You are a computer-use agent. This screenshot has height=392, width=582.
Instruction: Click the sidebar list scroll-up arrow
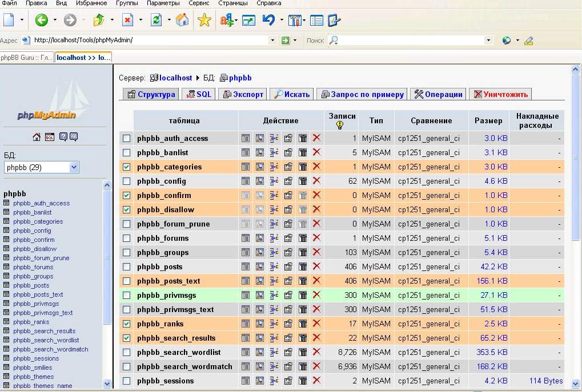click(107, 185)
